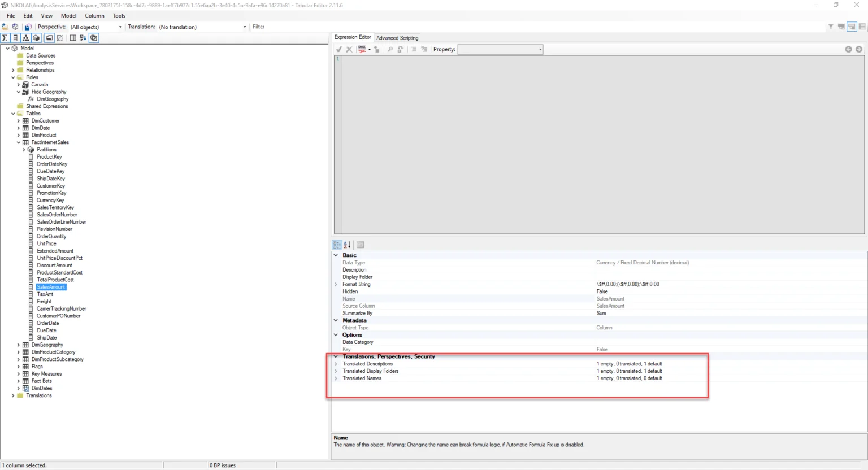Click the tree layout icon left of the highlighted one
This screenshot has height=470, width=868.
point(841,27)
